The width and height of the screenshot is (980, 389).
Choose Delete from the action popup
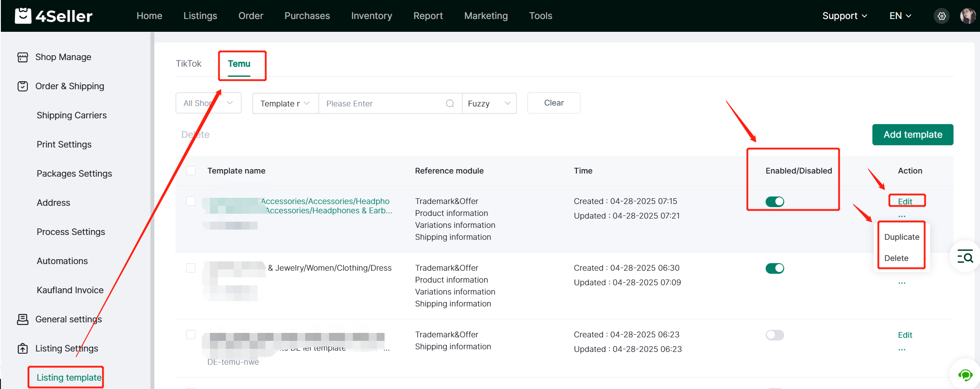[896, 258]
